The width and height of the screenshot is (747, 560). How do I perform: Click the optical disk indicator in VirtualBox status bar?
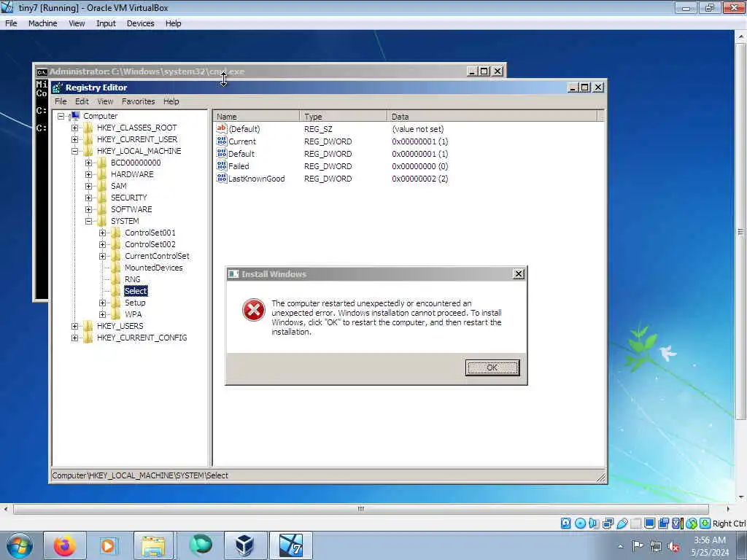580,524
